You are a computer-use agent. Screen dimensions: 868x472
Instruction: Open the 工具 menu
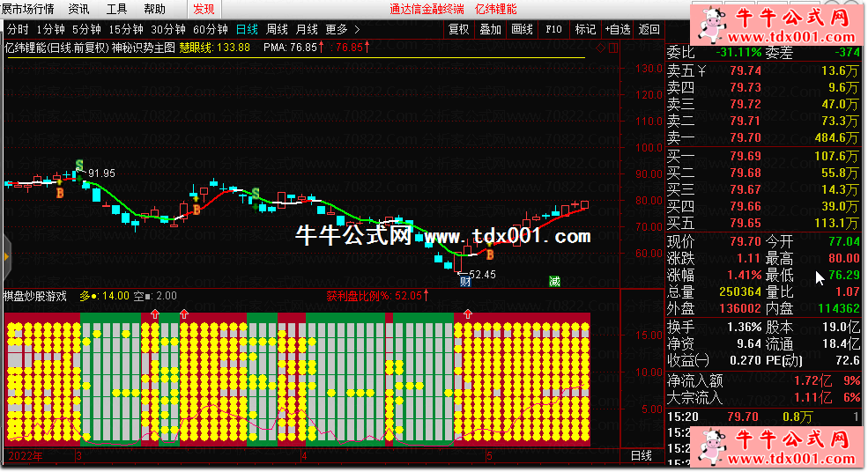116,9
